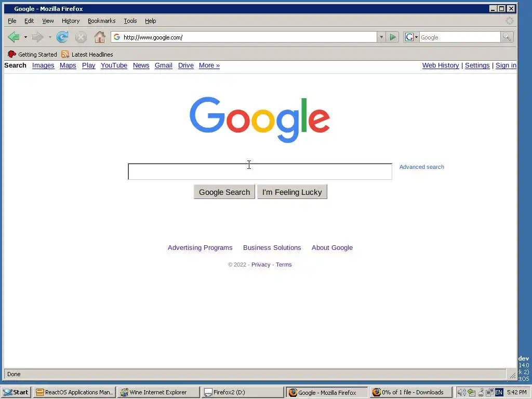Open the search engine selector dropdown

point(411,37)
